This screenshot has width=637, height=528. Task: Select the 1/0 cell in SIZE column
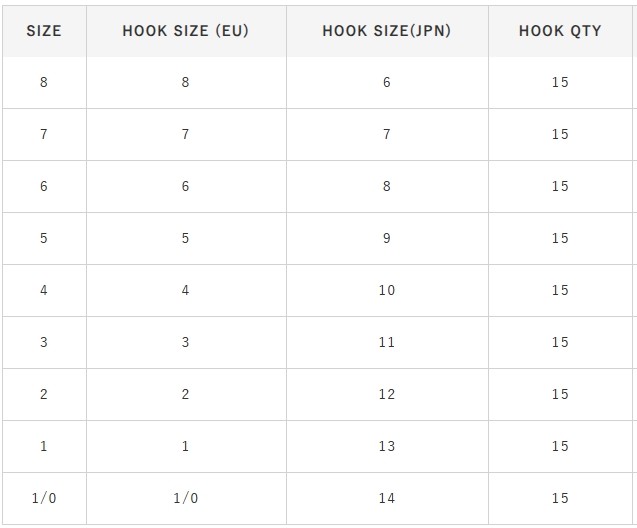[44, 498]
